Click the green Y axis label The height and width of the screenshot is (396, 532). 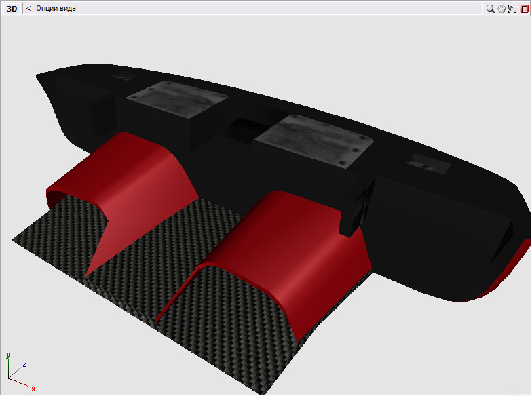pos(7,355)
